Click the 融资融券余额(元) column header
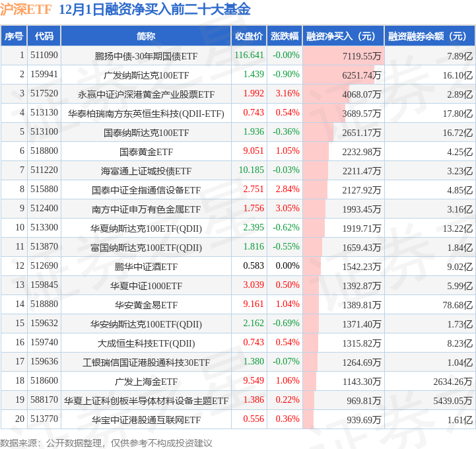The height and width of the screenshot is (449, 476). click(430, 36)
